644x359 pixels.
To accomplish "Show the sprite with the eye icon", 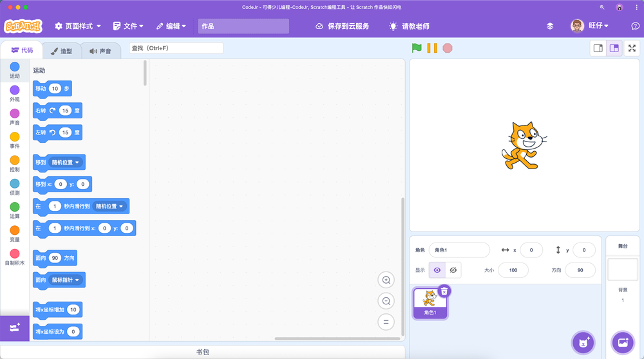I will coord(437,270).
